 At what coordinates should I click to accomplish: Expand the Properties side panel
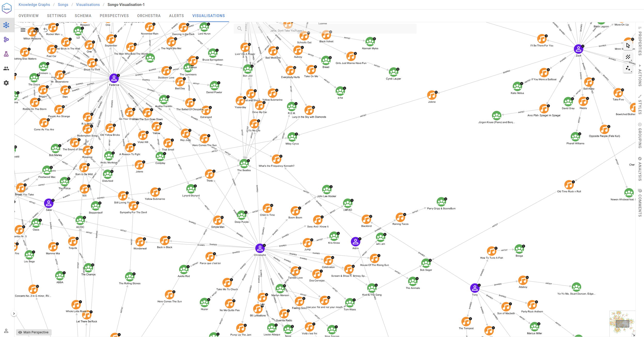(x=640, y=41)
